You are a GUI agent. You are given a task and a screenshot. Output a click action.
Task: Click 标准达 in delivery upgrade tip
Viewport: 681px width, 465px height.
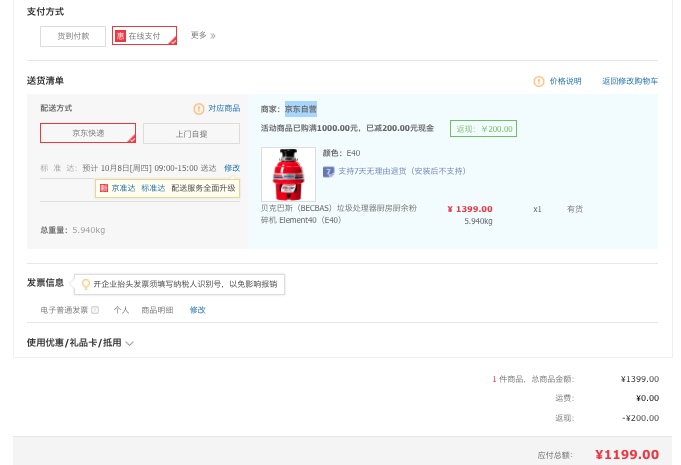(x=153, y=188)
